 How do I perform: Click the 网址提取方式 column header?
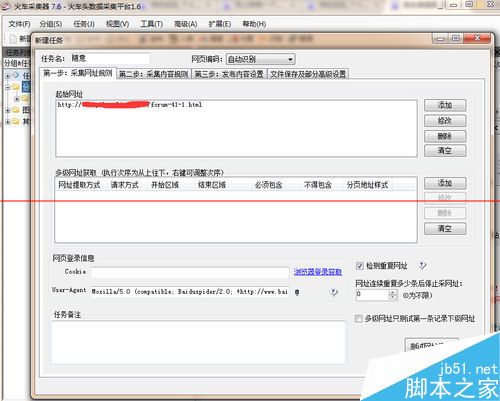pos(79,185)
